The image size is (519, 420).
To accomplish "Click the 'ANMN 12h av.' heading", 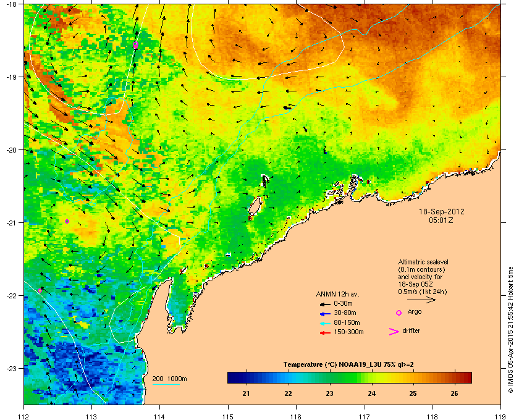I will click(337, 294).
